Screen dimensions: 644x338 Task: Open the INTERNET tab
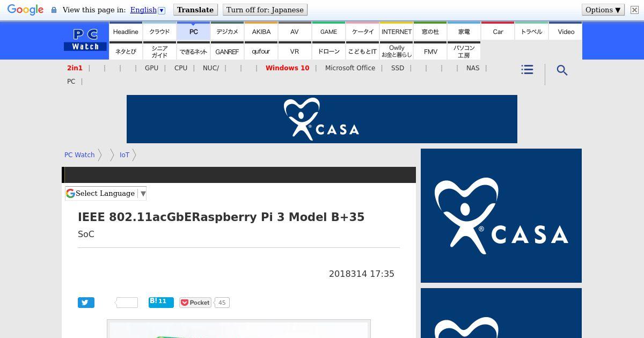pyautogui.click(x=397, y=32)
